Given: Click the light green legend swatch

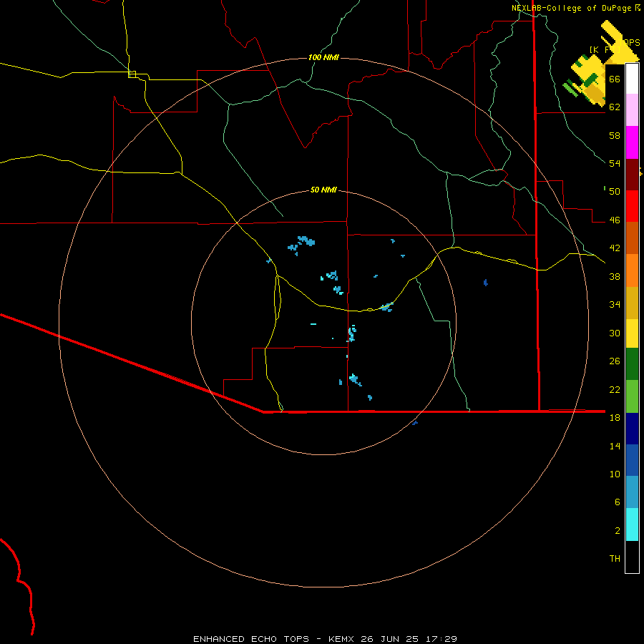Looking at the screenshot, I should coord(632,396).
